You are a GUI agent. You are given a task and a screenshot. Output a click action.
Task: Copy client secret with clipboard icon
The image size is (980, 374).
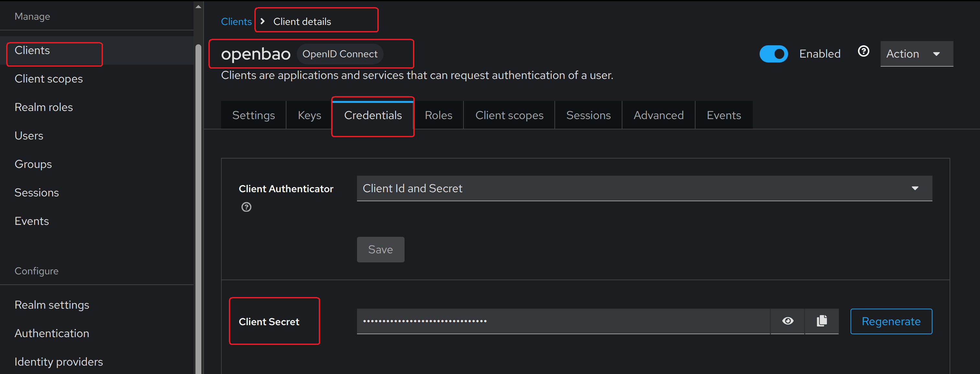point(821,321)
